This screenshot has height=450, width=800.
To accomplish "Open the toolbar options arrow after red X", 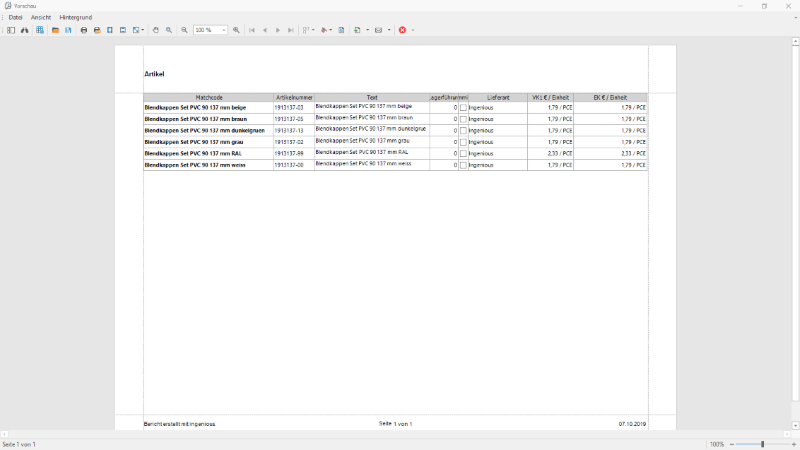I will 413,30.
